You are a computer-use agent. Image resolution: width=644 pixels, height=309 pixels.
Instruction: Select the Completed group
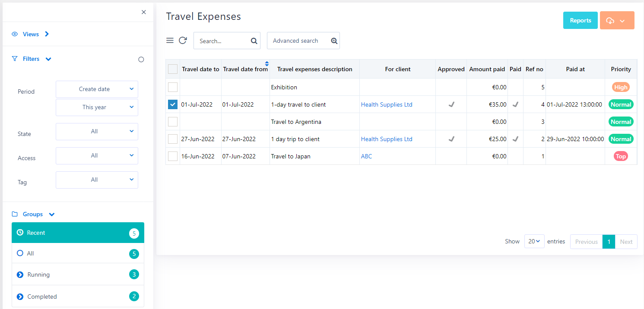[42, 296]
